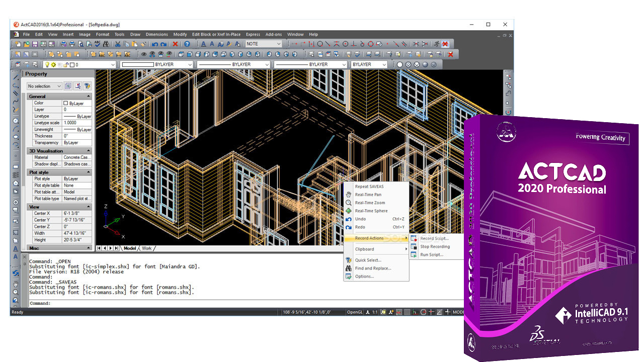
Task: Click the select objects icon in Property panel
Action: (x=78, y=86)
